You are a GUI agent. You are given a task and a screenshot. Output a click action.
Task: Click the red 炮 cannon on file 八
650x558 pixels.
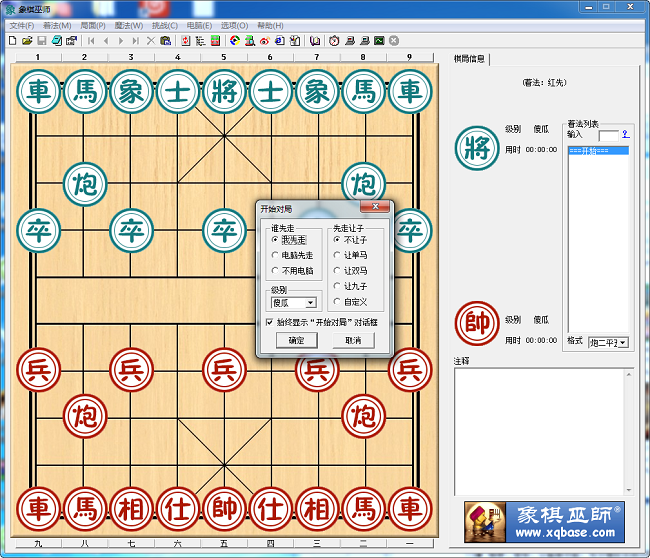pos(85,416)
